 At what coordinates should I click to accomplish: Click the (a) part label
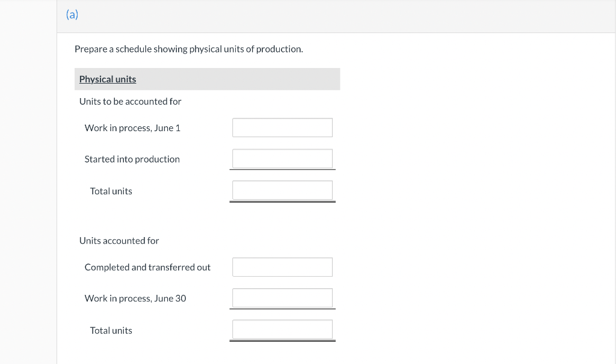[72, 15]
